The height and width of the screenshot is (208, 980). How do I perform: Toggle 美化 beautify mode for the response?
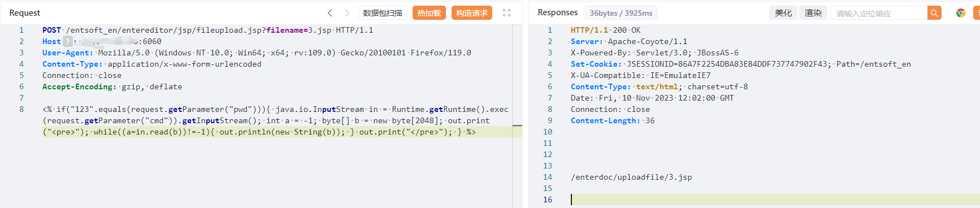click(x=783, y=13)
